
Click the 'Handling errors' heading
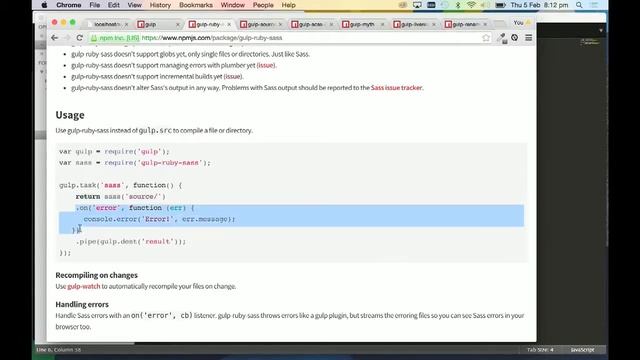(x=82, y=304)
